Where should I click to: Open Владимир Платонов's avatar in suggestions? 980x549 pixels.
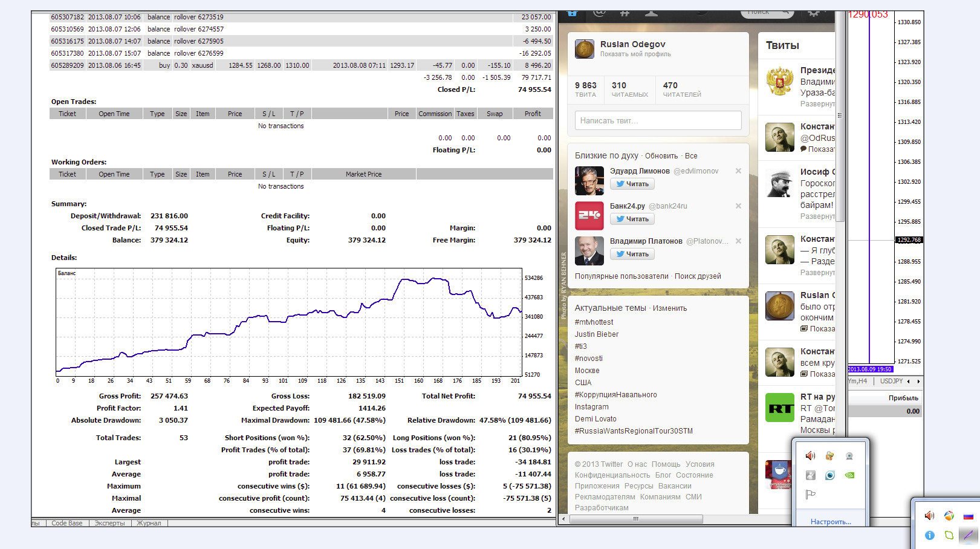(x=589, y=251)
